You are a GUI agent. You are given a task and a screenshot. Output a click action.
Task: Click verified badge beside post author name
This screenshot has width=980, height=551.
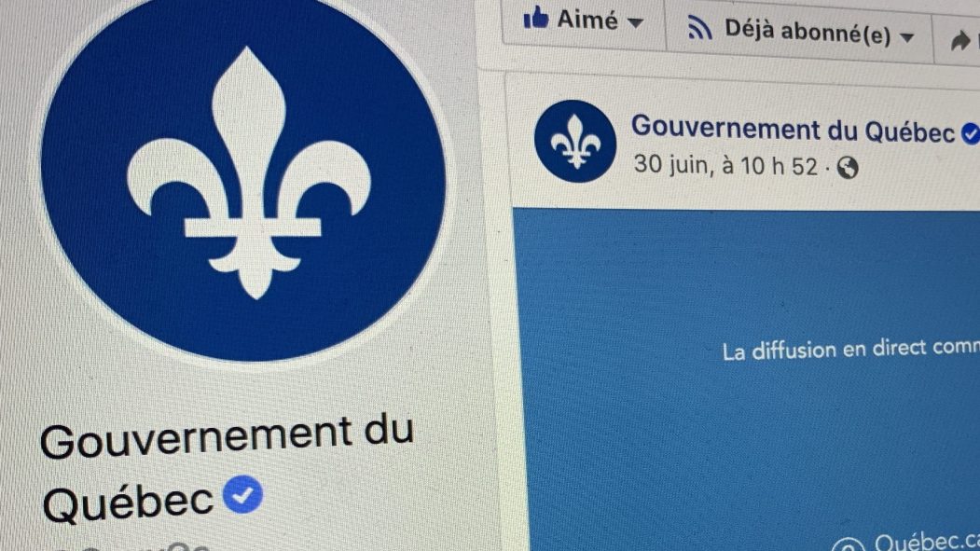pos(971,133)
